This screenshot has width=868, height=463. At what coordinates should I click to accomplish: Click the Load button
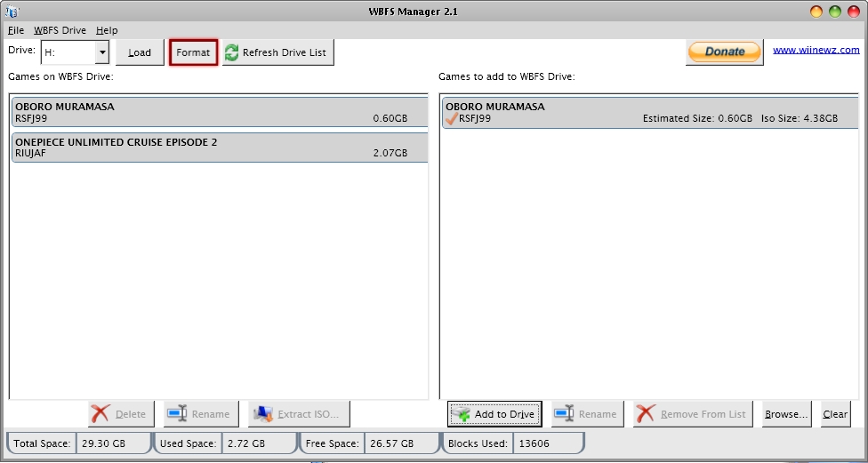tap(140, 52)
